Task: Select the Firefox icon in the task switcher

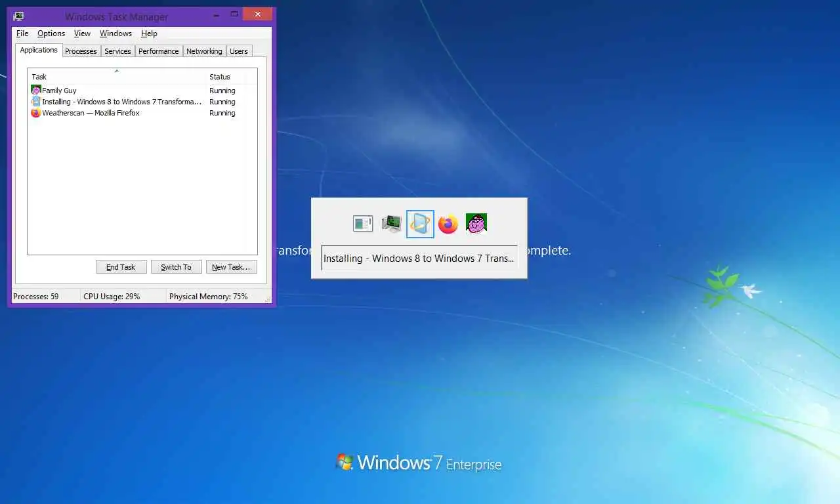Action: (x=448, y=224)
